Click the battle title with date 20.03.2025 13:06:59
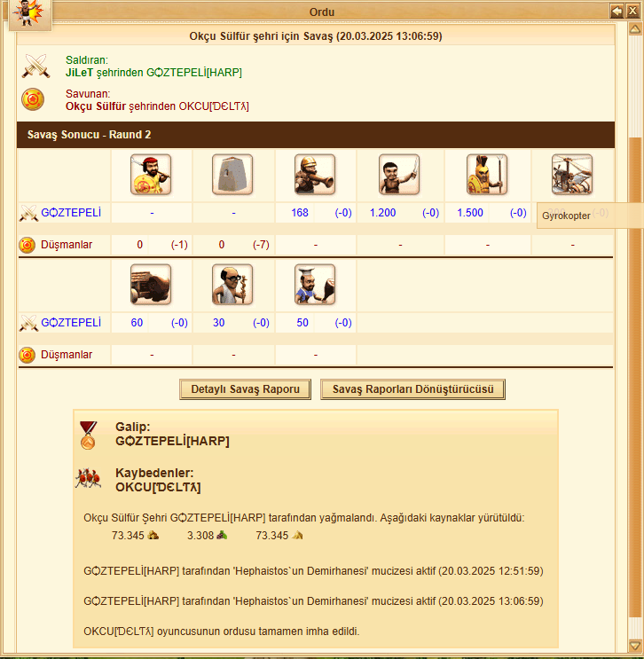This screenshot has height=659, width=644. [316, 36]
